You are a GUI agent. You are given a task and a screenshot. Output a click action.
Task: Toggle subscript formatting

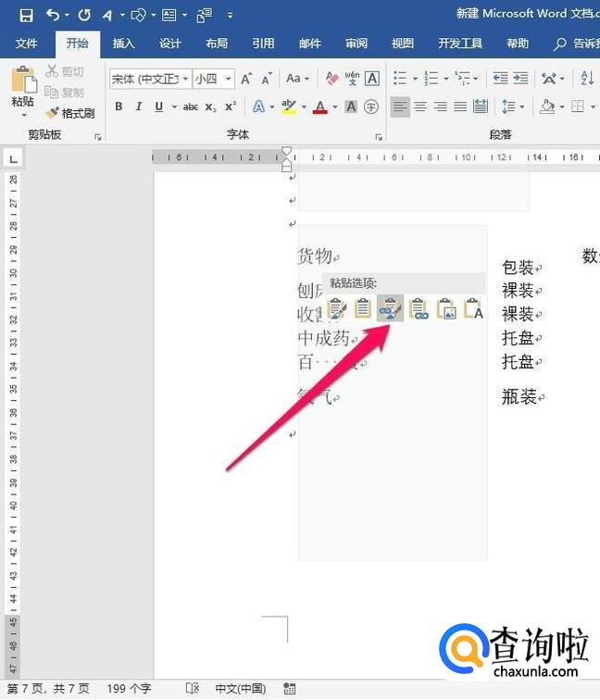coord(211,106)
